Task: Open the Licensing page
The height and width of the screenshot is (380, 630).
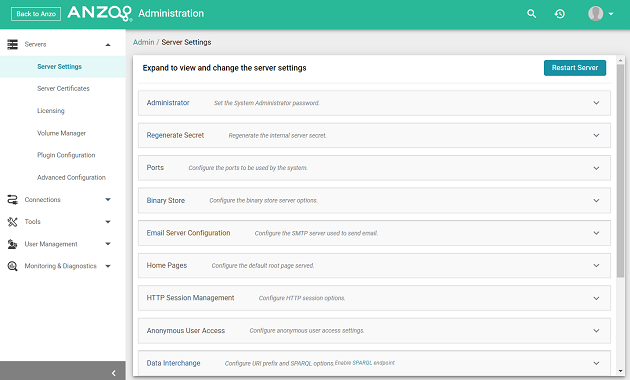Action: coord(51,111)
